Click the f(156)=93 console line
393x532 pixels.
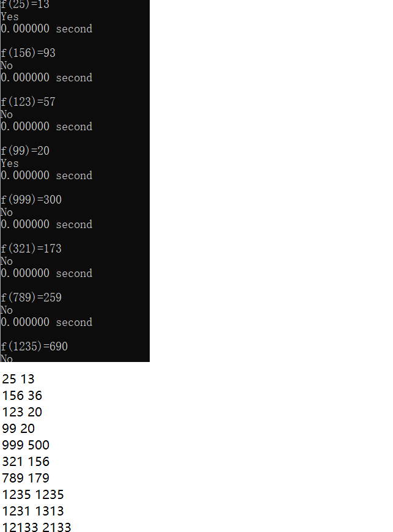point(28,53)
